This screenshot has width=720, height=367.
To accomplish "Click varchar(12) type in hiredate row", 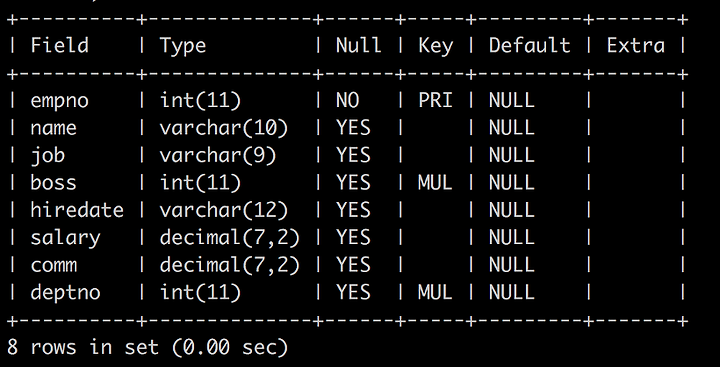I will click(x=224, y=210).
